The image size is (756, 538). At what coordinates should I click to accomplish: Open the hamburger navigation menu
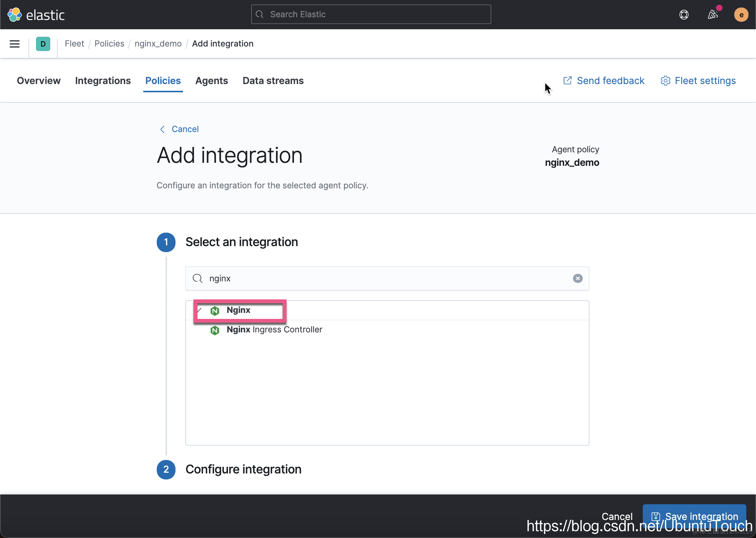coord(15,44)
